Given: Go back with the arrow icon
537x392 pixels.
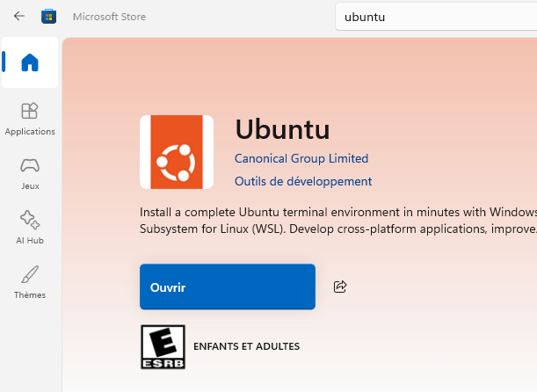Looking at the screenshot, I should click(x=19, y=16).
